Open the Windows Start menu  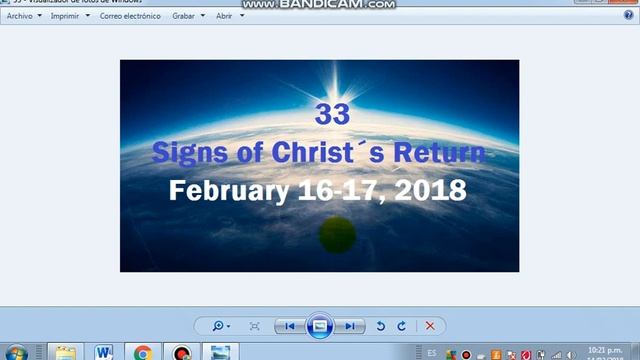pyautogui.click(x=16, y=353)
